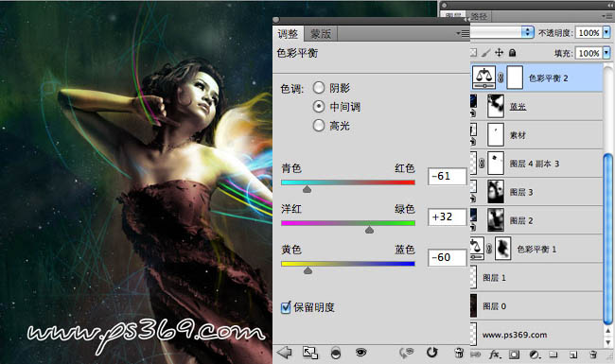Switch to the 蒙版 masks tab

tap(321, 34)
